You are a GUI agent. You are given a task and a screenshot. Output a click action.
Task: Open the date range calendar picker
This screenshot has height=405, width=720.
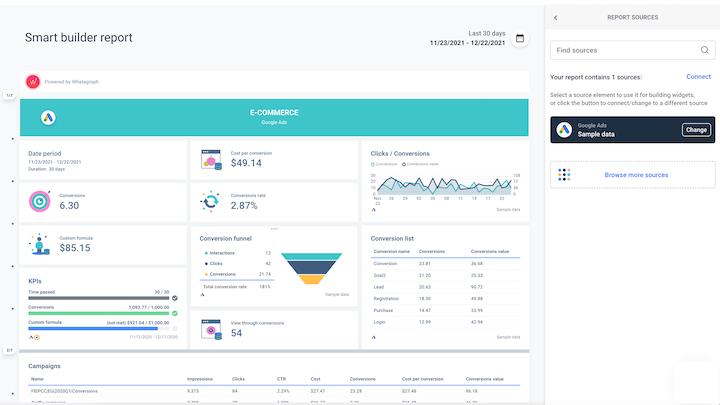(519, 38)
